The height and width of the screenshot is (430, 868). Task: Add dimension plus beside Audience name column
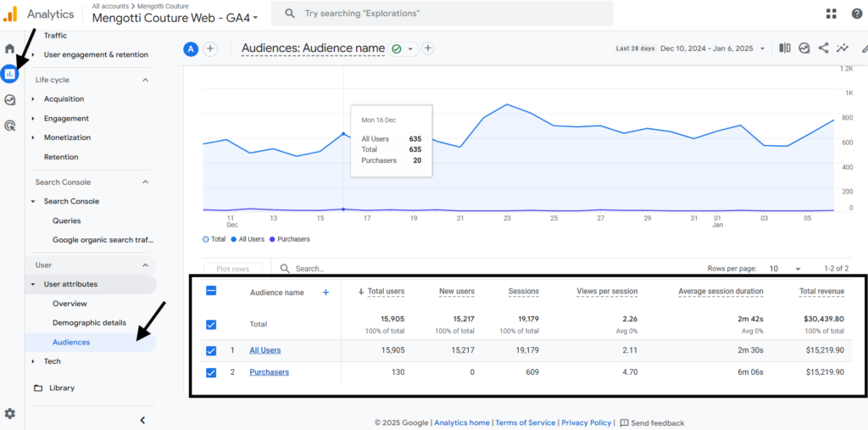326,292
